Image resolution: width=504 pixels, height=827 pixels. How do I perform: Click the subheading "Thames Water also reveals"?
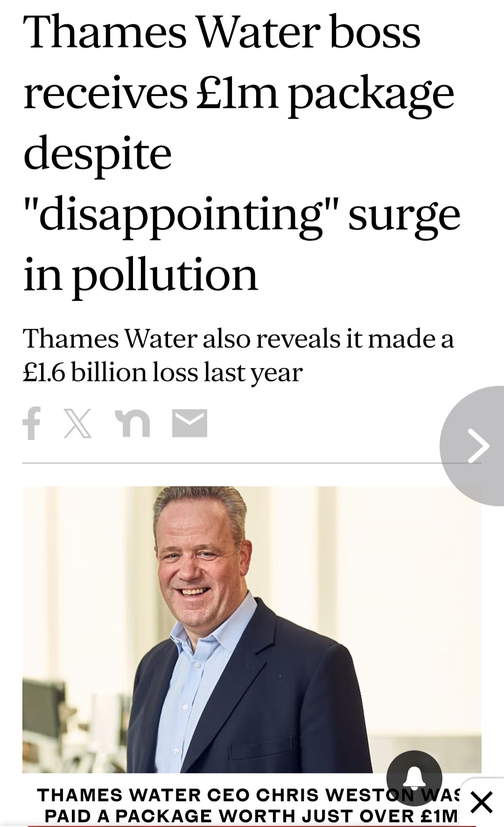238,338
